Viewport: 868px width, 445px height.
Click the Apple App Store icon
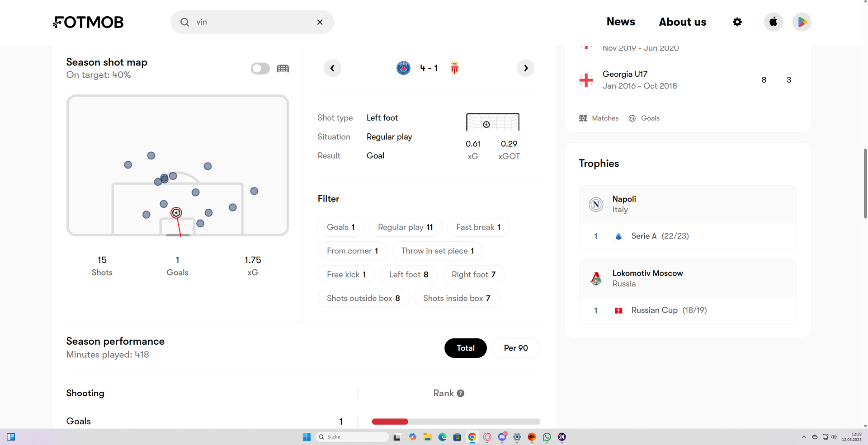(773, 22)
